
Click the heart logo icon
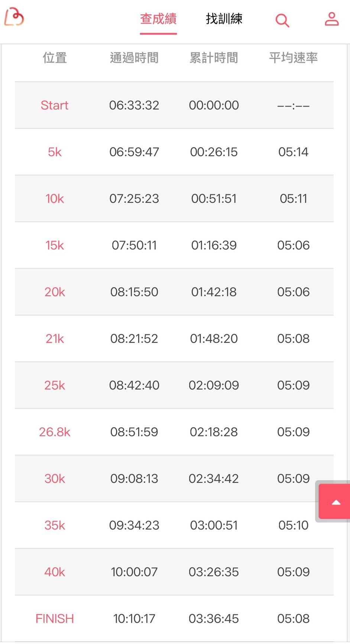pos(14,17)
